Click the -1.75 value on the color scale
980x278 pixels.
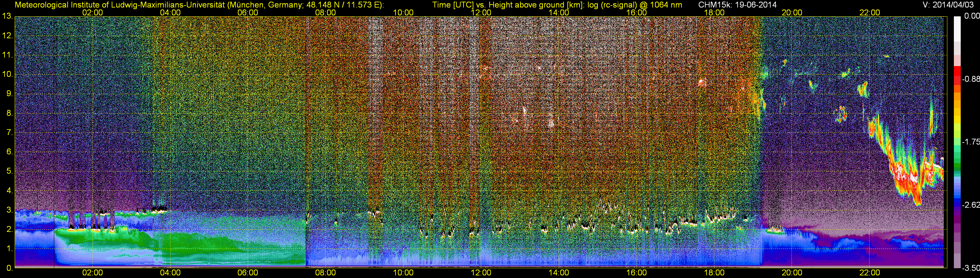tap(971, 142)
